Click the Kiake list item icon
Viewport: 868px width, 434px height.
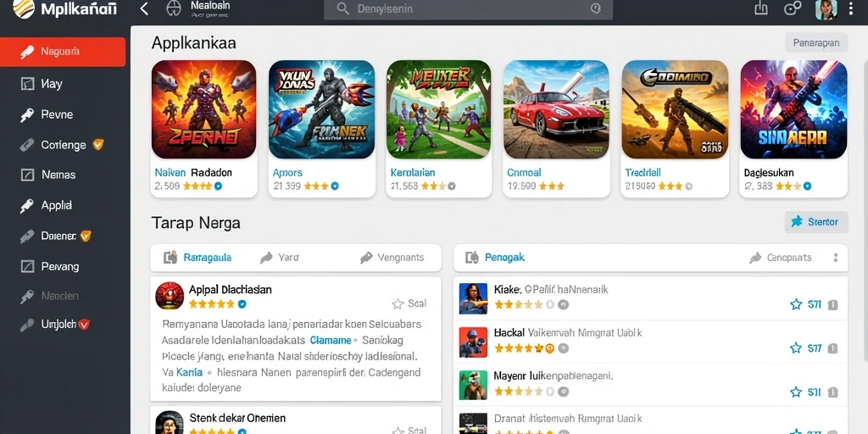[x=473, y=298]
